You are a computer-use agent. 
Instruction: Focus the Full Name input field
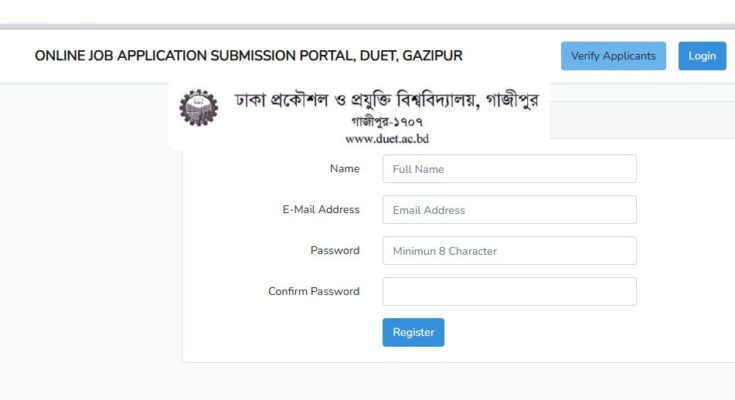pyautogui.click(x=509, y=169)
